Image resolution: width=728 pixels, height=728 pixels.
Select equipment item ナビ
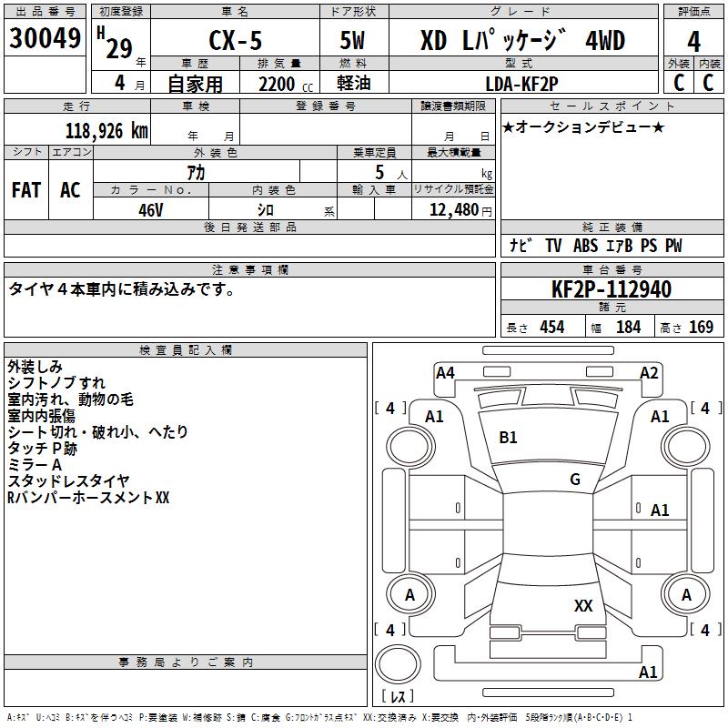pyautogui.click(x=520, y=246)
